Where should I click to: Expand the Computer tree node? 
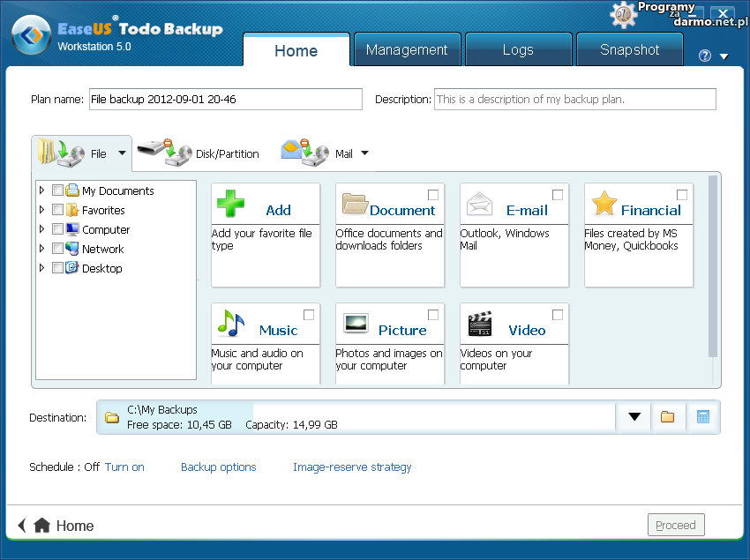(41, 229)
